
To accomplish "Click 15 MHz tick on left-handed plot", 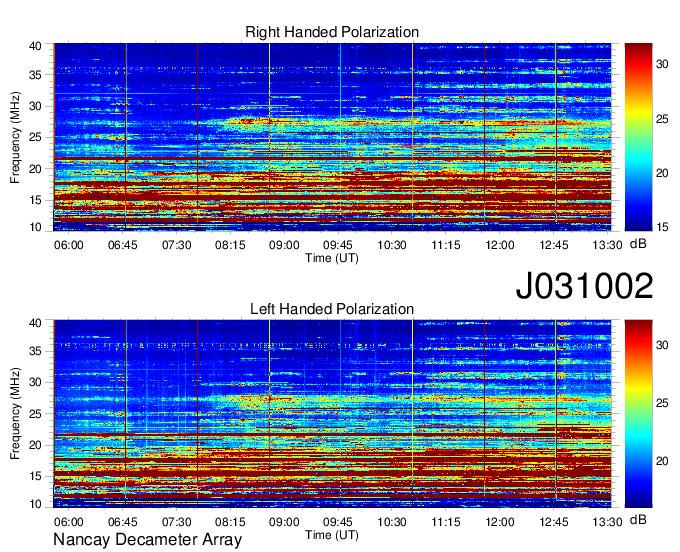I will [x=36, y=476].
